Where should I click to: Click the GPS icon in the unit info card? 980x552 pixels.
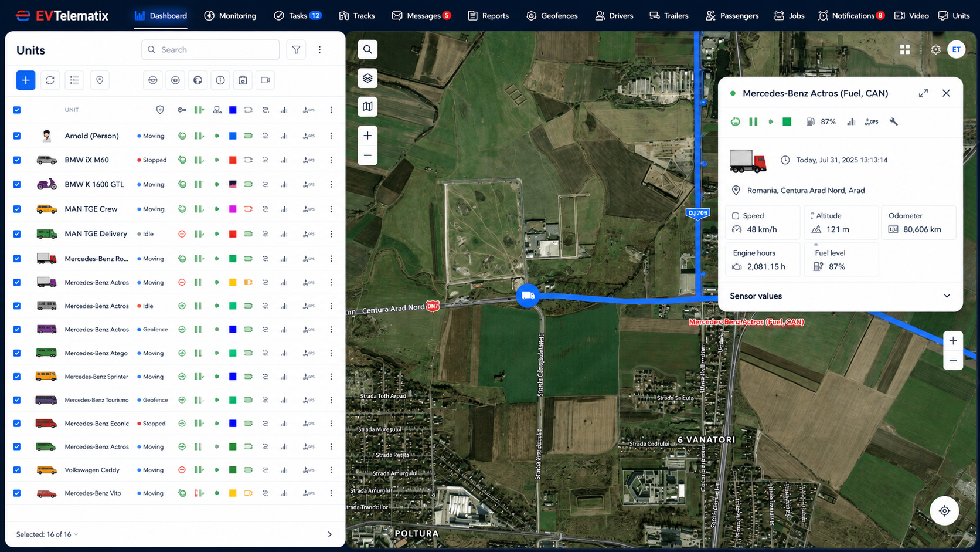point(872,121)
